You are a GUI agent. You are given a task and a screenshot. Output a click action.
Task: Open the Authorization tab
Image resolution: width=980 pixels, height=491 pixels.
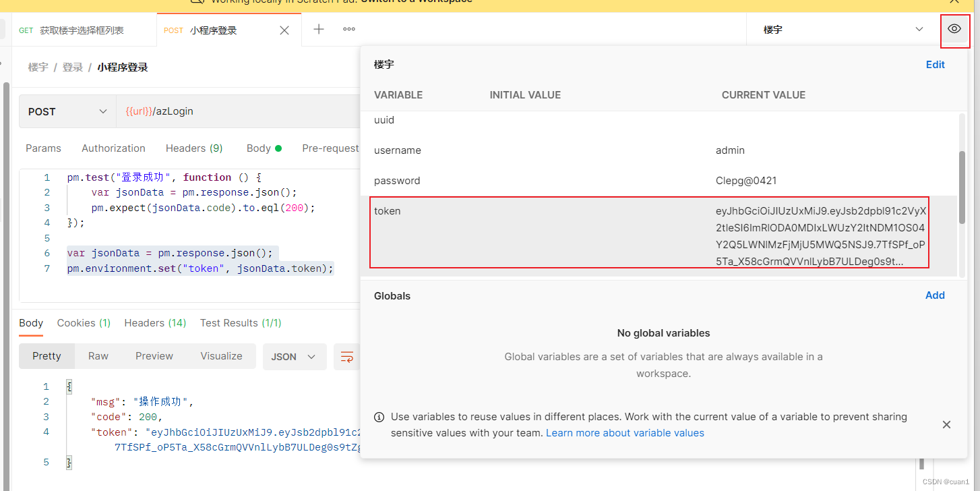(x=113, y=148)
